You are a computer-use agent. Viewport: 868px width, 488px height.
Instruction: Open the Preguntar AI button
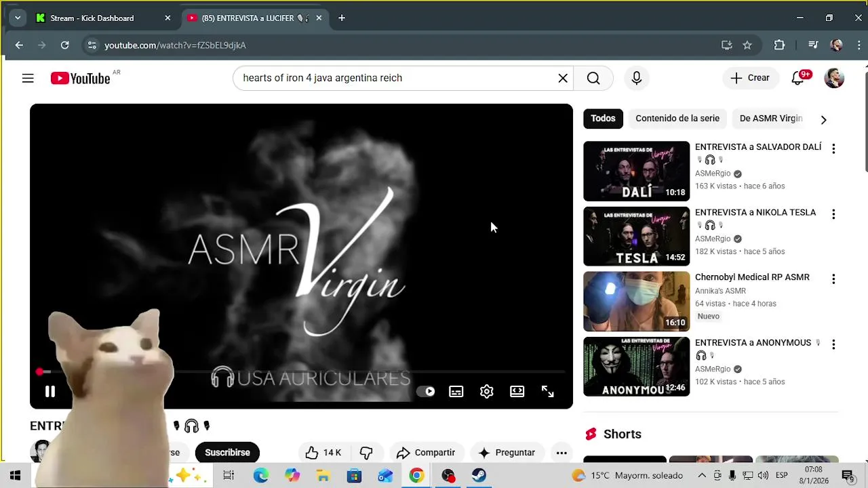coord(507,453)
